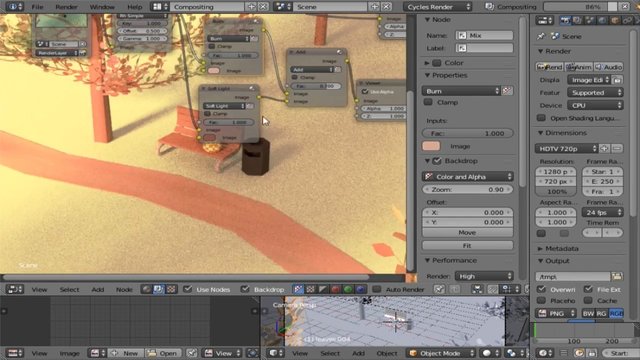Open the Color and Alpha dropdown
Image resolution: width=640 pixels, height=360 pixels.
tap(468, 176)
